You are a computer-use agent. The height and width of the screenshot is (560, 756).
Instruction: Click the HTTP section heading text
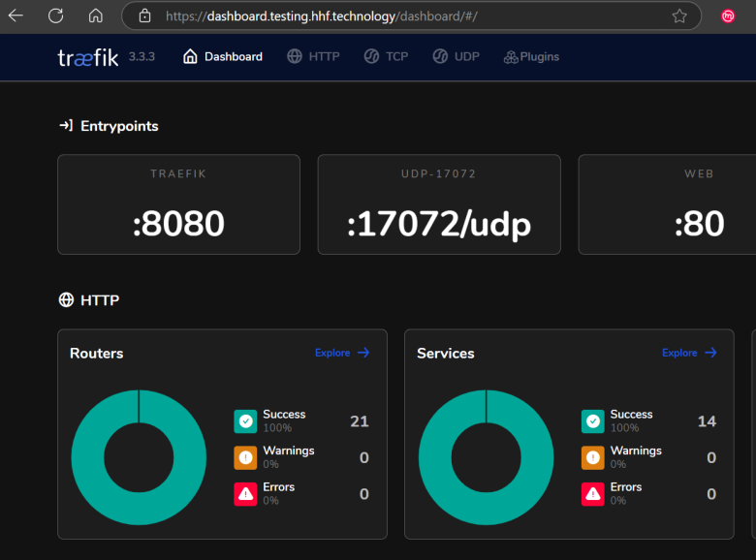100,300
